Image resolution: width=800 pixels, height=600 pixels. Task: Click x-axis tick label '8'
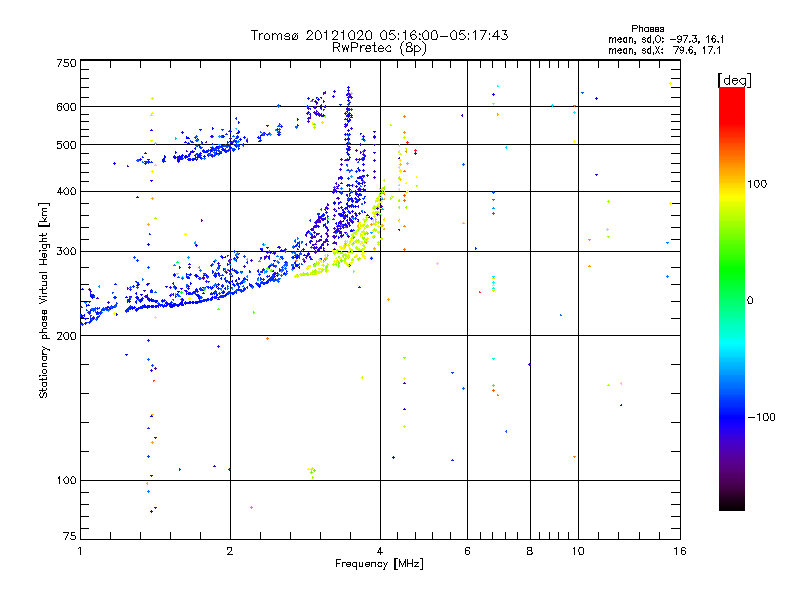pos(530,551)
